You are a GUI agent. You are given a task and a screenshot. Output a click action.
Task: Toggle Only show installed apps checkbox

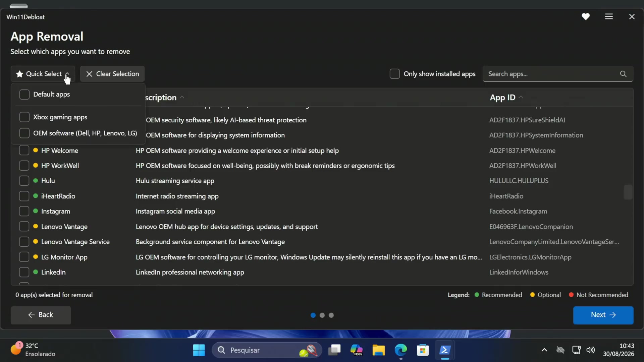coord(395,74)
